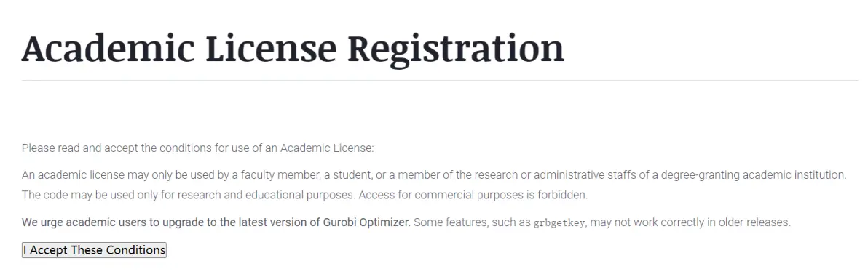
Task: Click 'An academic license may only be used' sentence
Action: coord(435,175)
